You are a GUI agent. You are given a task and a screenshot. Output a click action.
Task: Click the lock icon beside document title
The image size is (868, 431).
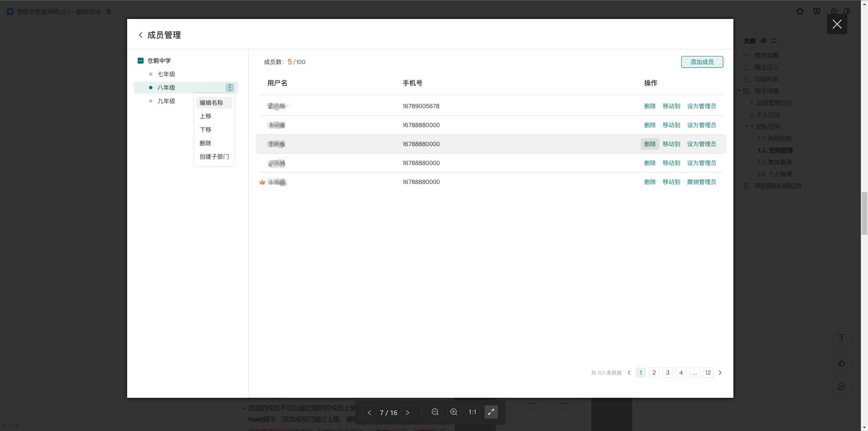[108, 12]
